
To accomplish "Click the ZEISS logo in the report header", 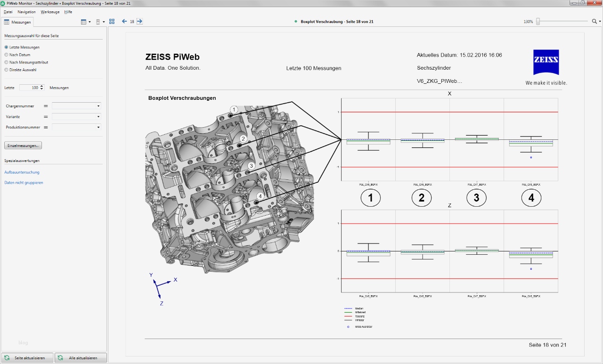I will [546, 62].
